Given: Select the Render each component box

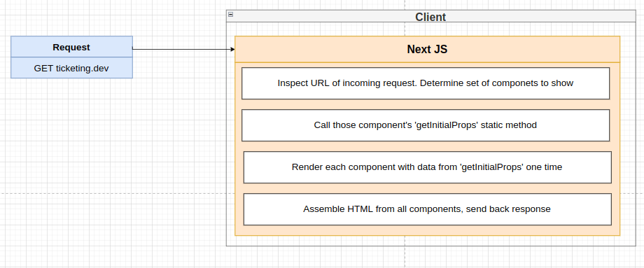Looking at the screenshot, I should point(427,167).
